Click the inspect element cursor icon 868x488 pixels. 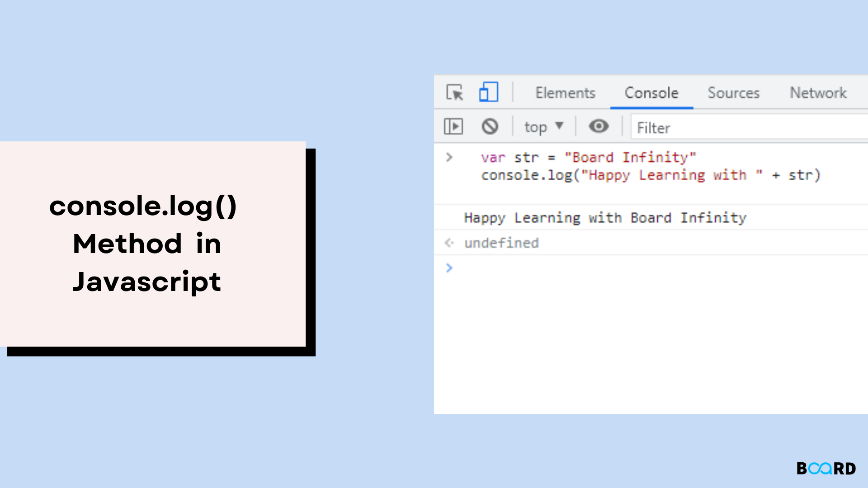pyautogui.click(x=455, y=92)
